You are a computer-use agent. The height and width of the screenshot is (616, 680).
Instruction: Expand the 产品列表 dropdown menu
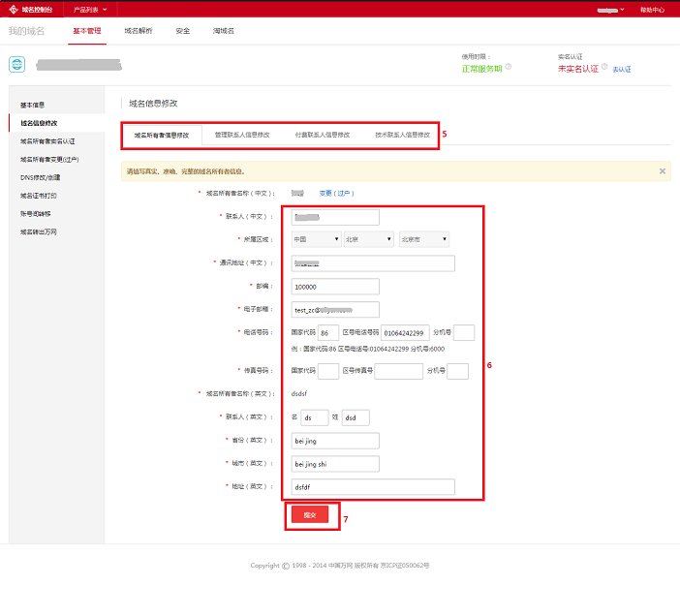tap(90, 9)
